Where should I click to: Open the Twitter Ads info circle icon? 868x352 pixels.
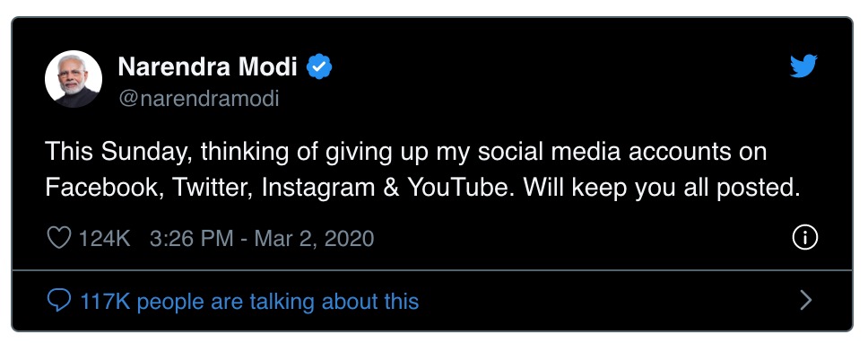point(805,238)
